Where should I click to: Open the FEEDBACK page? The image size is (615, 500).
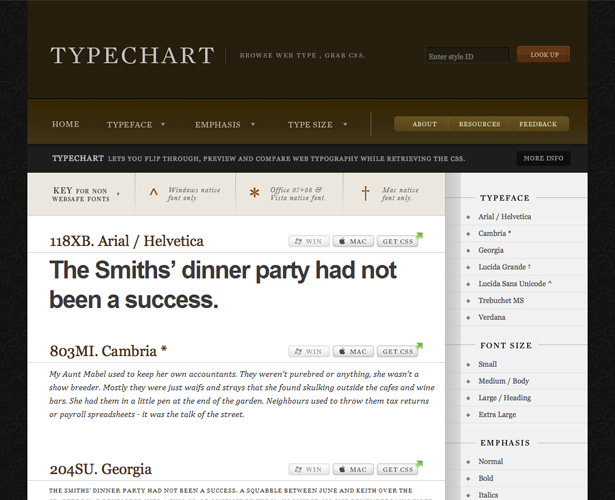coord(538,124)
